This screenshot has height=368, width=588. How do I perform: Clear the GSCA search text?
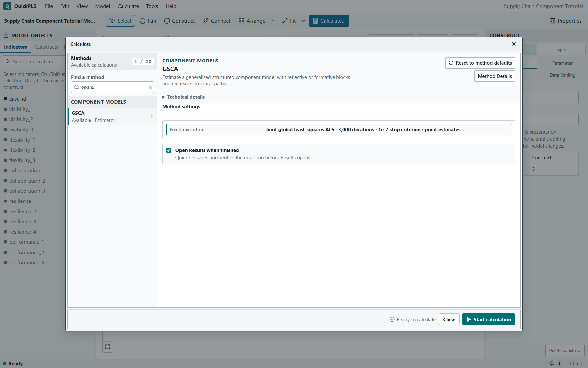tap(150, 87)
